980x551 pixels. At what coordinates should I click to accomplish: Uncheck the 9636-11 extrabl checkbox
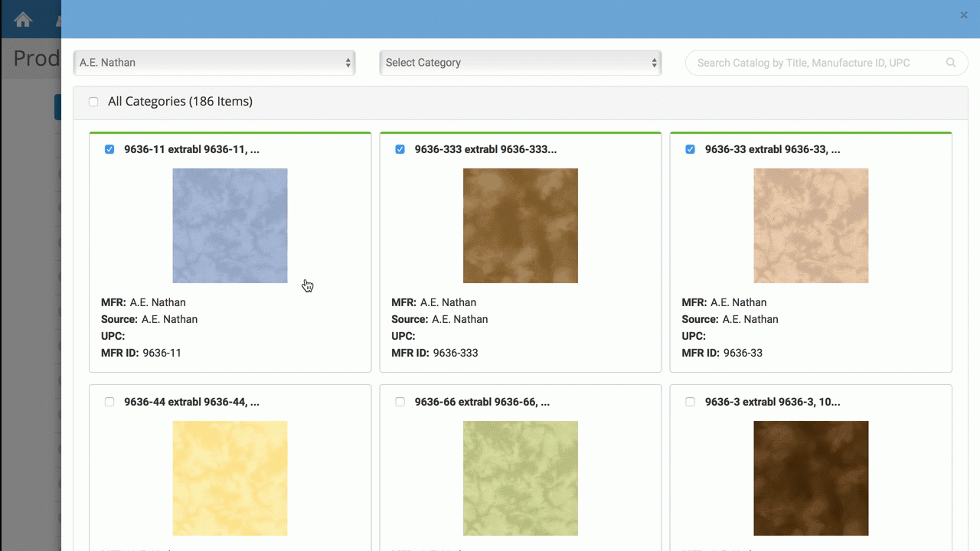[x=109, y=149]
